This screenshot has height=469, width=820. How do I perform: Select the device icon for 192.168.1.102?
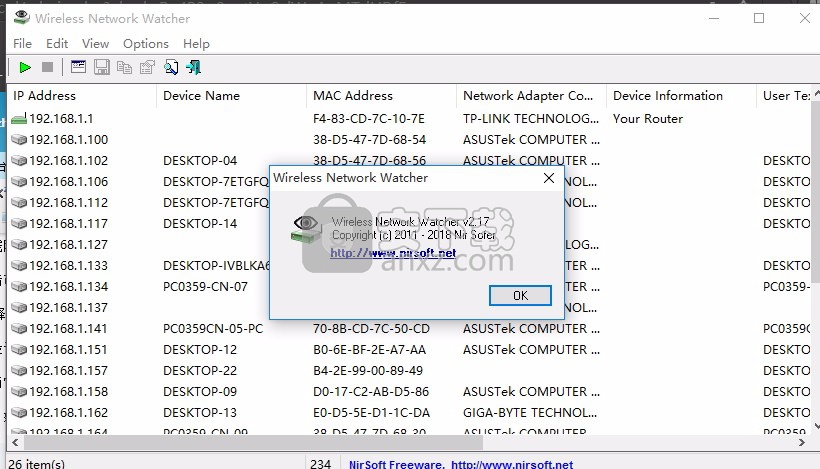[19, 161]
